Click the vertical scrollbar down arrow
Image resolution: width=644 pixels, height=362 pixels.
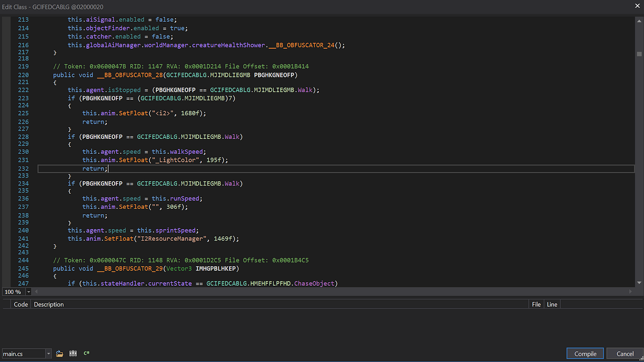[x=639, y=283]
